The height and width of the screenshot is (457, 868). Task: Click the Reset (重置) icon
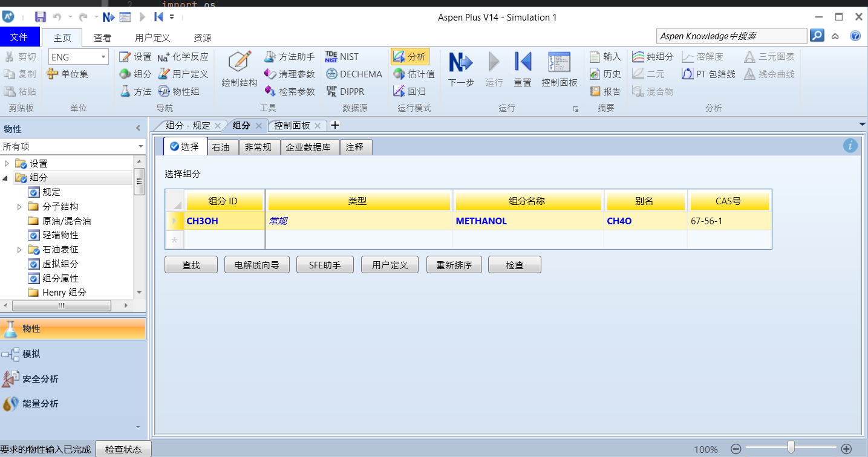(522, 62)
